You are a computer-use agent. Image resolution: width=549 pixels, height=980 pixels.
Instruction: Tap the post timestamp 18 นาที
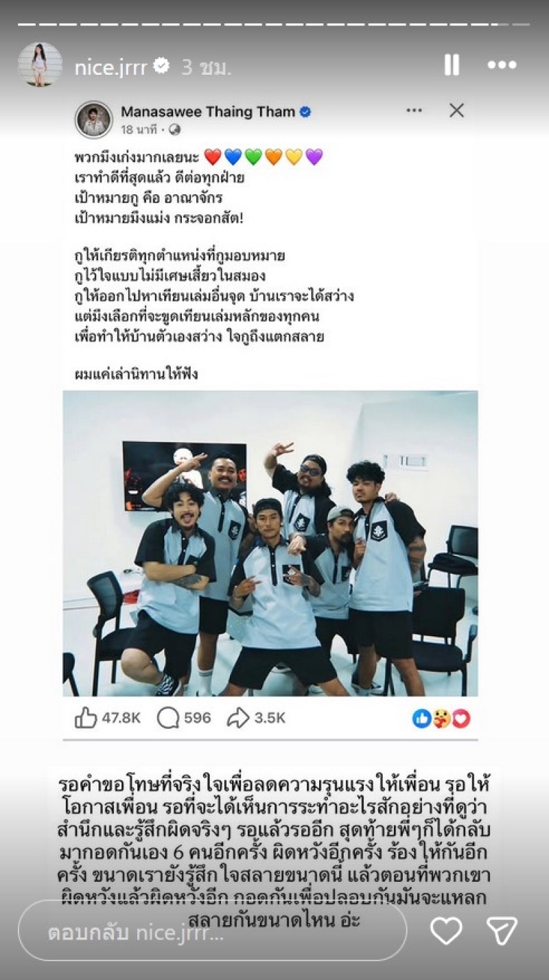tap(141, 130)
